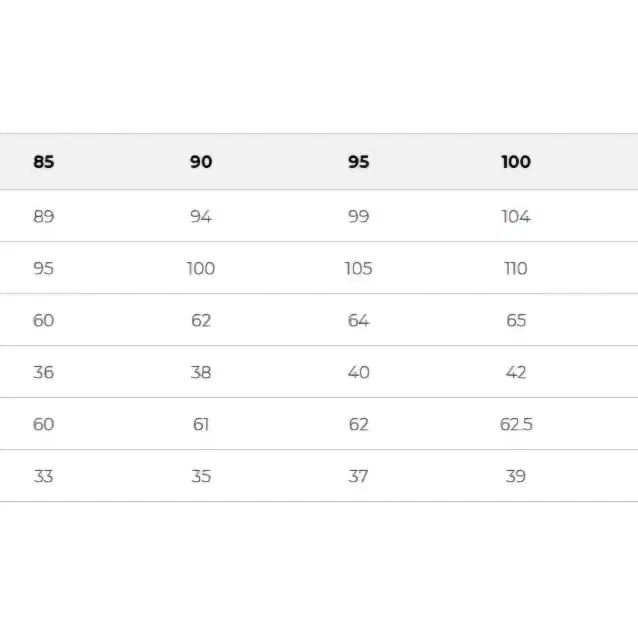Click the value 104 under size 100
Screen dimensions: 638x638
(x=516, y=216)
